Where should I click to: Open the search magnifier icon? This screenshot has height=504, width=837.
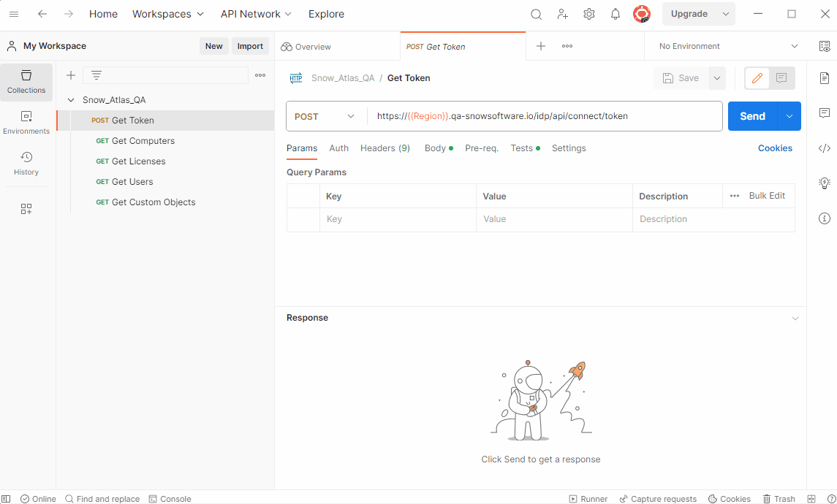pos(536,15)
